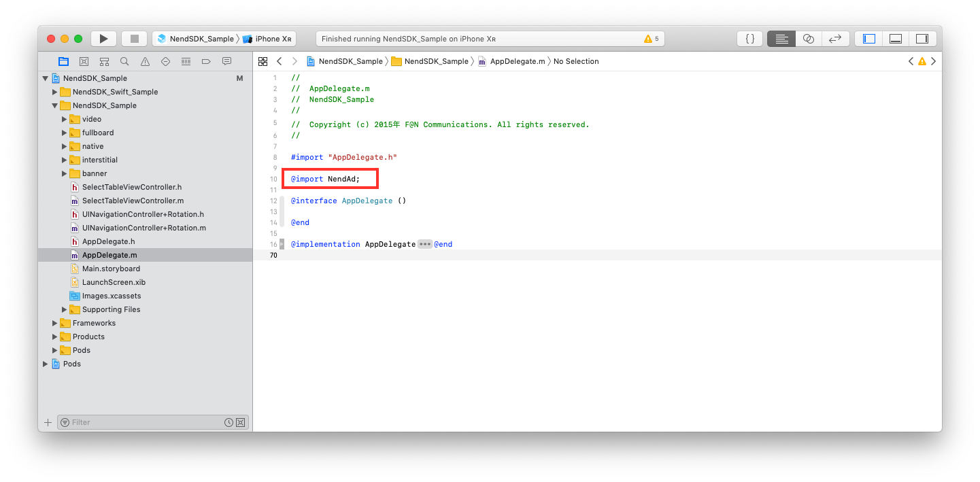Switch to the standard editor
980x482 pixels.
(781, 39)
